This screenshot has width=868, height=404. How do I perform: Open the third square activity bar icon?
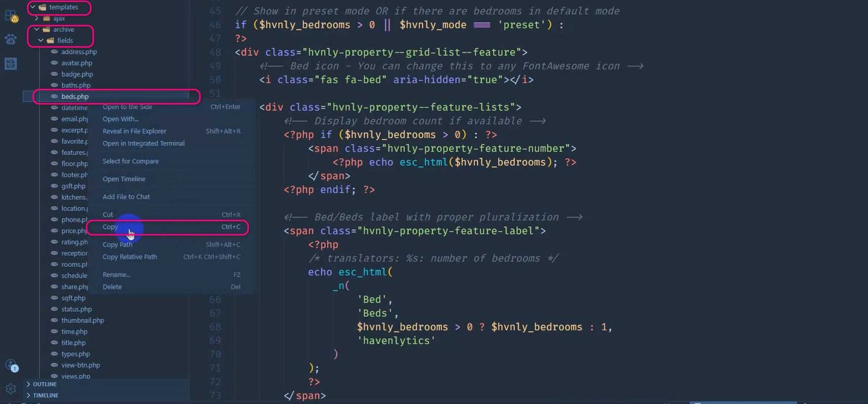click(10, 63)
